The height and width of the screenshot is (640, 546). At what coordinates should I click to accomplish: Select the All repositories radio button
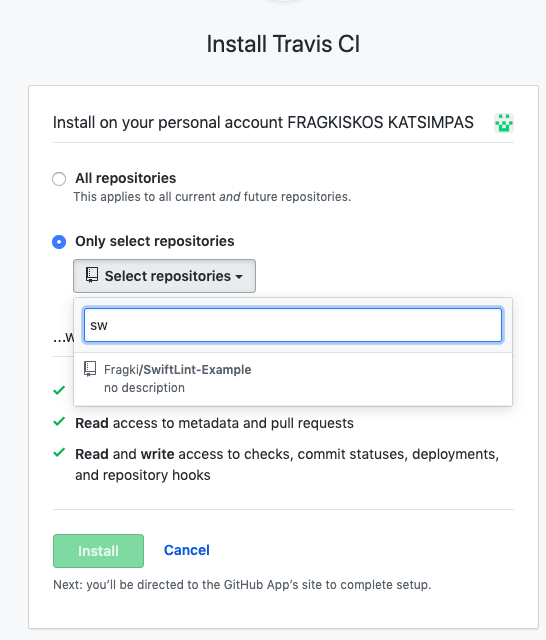click(59, 179)
